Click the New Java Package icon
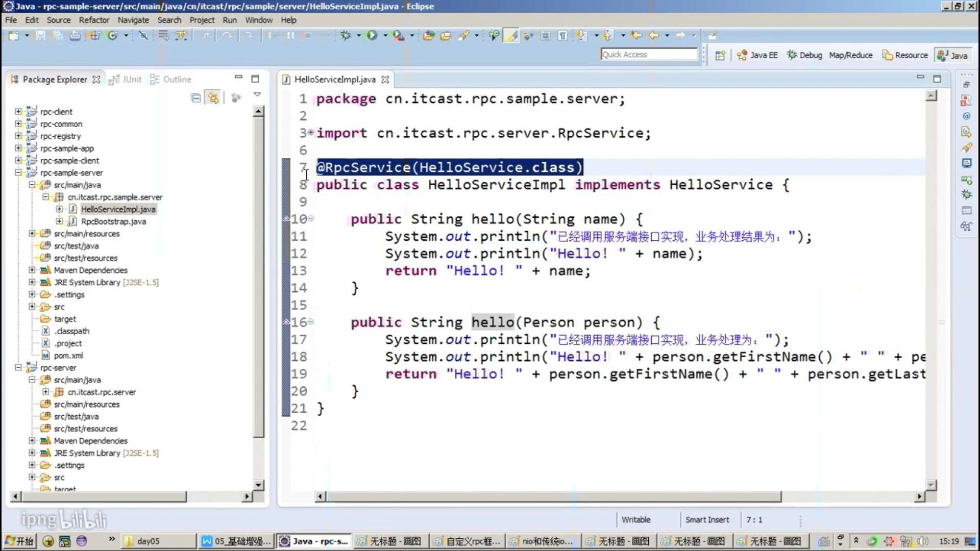980x551 pixels. pos(95,35)
